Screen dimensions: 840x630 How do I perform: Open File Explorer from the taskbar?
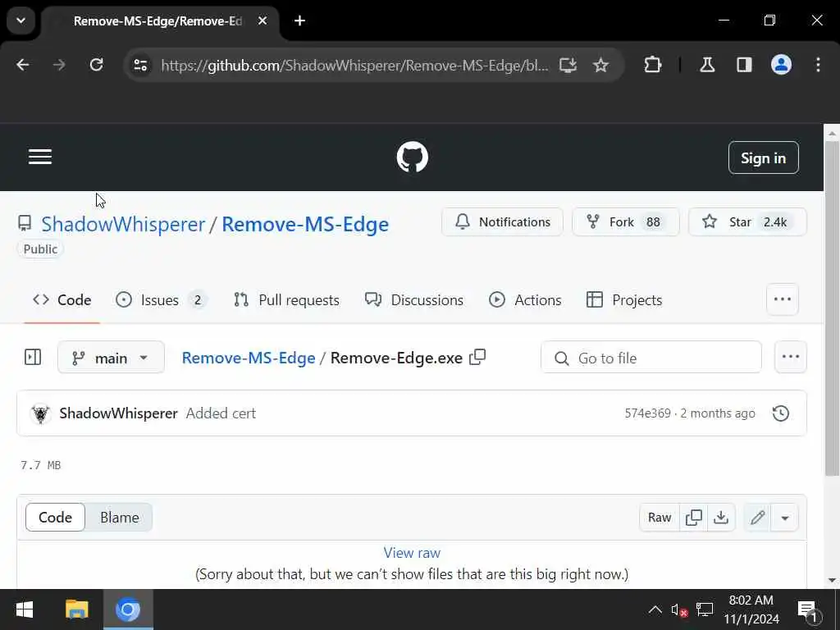[76, 609]
